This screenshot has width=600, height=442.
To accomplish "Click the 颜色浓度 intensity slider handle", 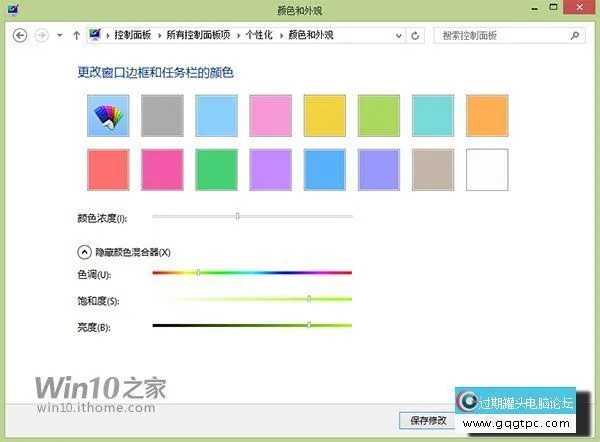I will click(x=238, y=216).
